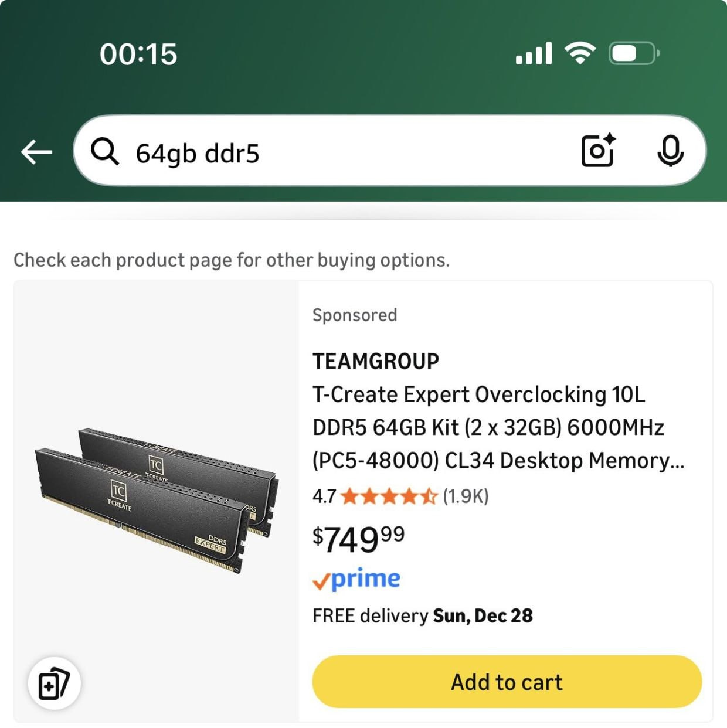The height and width of the screenshot is (728, 727).
Task: Start voice search with the microphone
Action: click(x=670, y=151)
